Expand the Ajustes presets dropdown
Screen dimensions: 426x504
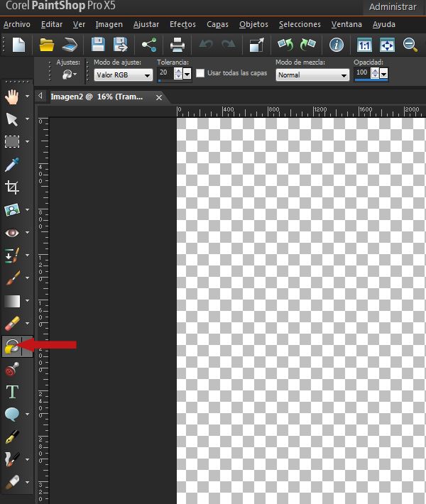(x=69, y=75)
